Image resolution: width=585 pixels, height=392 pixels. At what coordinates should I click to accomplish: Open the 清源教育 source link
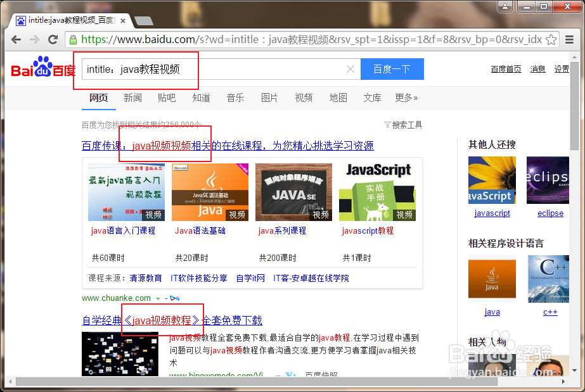pos(146,279)
